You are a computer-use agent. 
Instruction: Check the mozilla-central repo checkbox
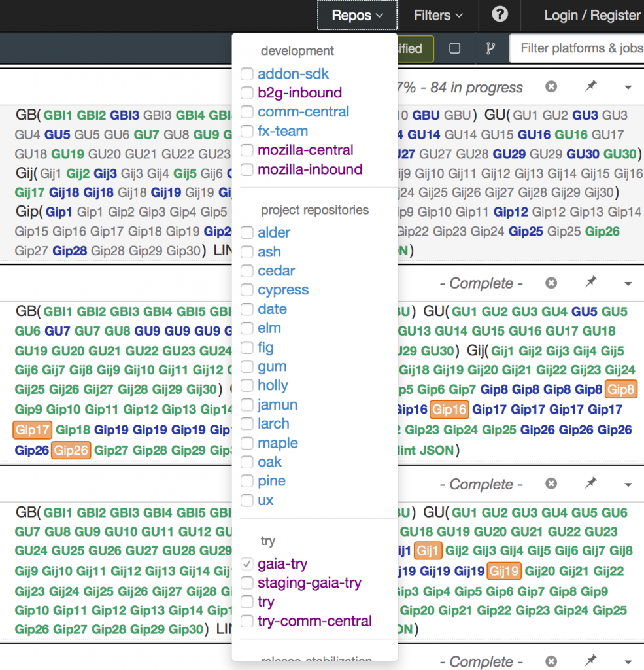(x=247, y=150)
